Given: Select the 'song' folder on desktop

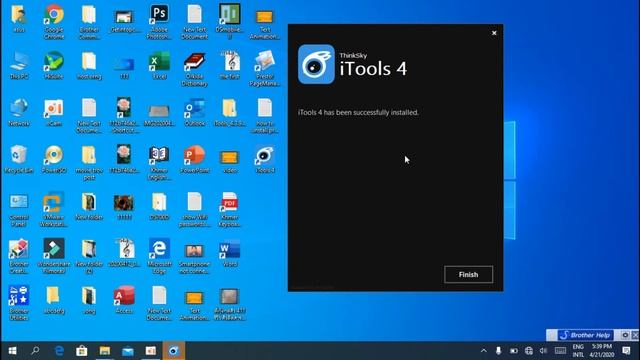Looking at the screenshot, I should (89, 300).
